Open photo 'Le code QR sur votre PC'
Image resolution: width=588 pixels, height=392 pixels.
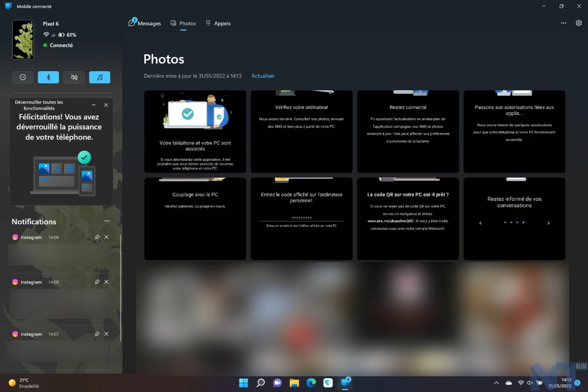(408, 219)
